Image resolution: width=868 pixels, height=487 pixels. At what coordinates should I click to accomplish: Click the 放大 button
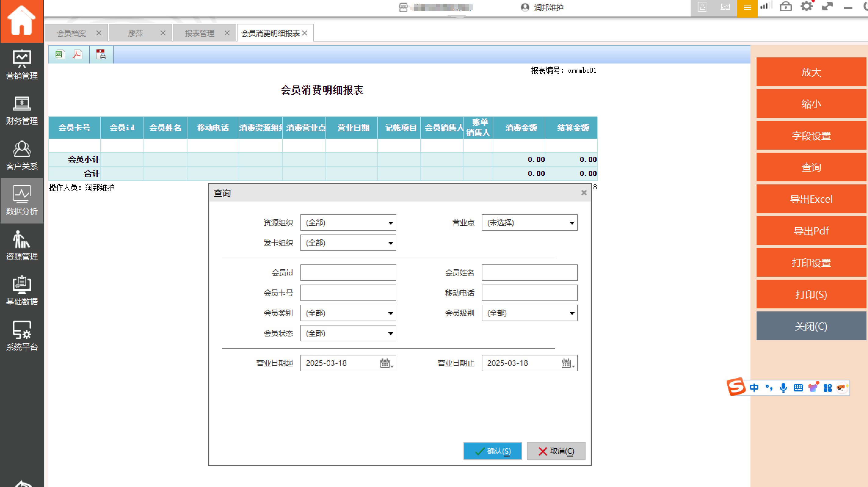point(811,72)
